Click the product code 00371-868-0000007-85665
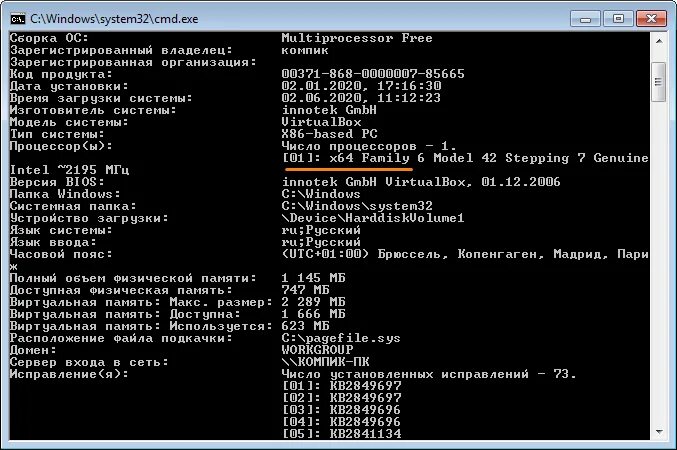The image size is (677, 450). 373,74
